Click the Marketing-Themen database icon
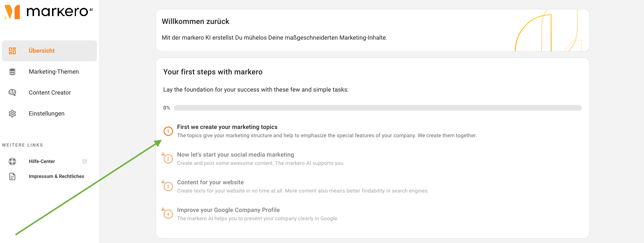The image size is (644, 243). 12,72
